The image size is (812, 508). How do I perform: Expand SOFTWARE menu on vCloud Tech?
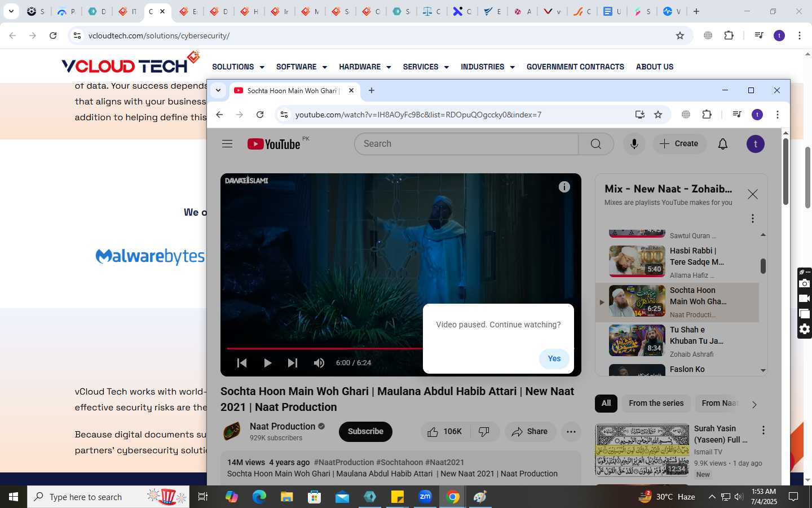point(302,67)
